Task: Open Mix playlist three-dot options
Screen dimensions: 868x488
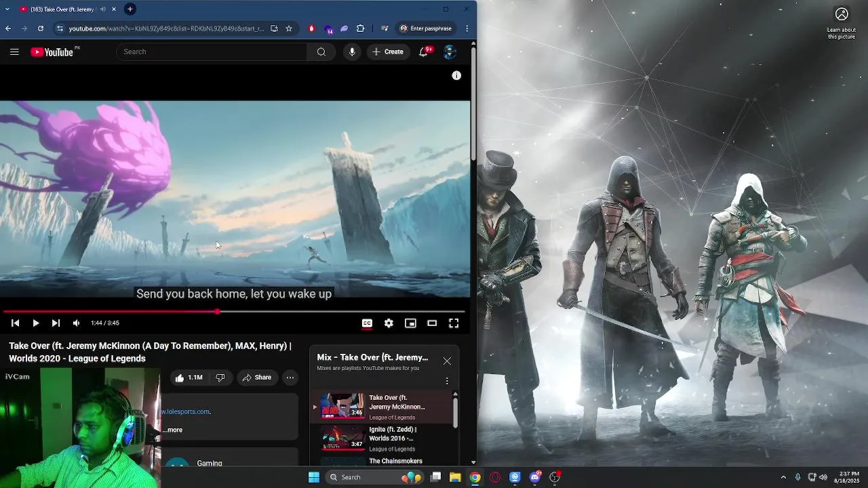Action: pyautogui.click(x=447, y=381)
